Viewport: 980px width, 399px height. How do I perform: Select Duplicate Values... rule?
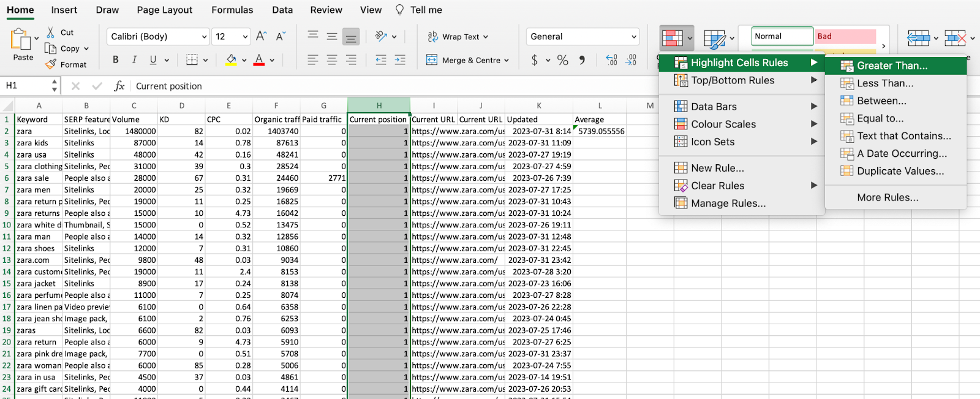[896, 171]
